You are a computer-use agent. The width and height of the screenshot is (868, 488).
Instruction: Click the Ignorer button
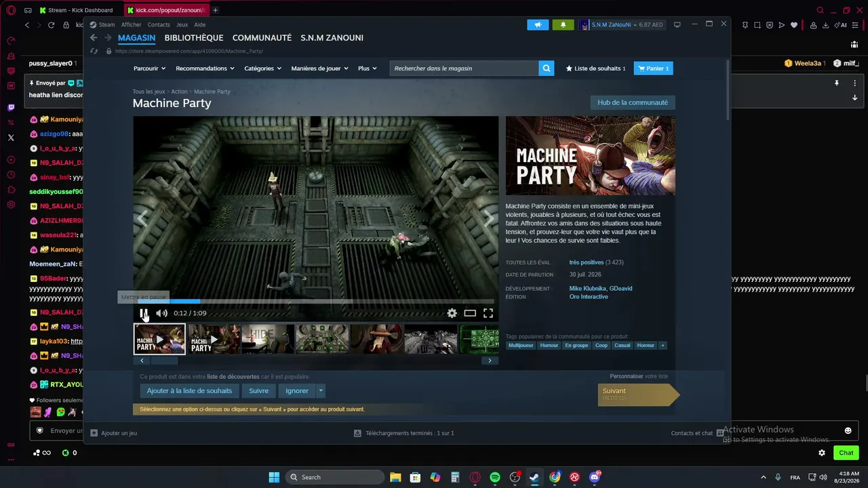click(296, 391)
